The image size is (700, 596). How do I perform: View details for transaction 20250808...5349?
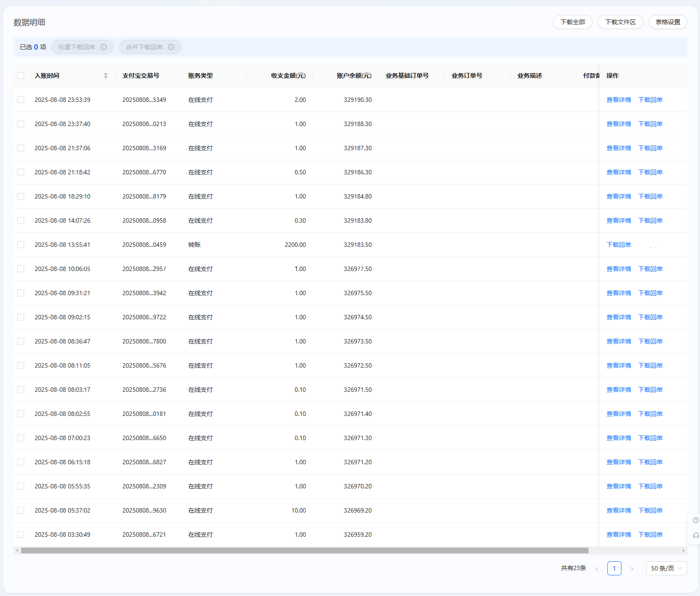pos(619,100)
